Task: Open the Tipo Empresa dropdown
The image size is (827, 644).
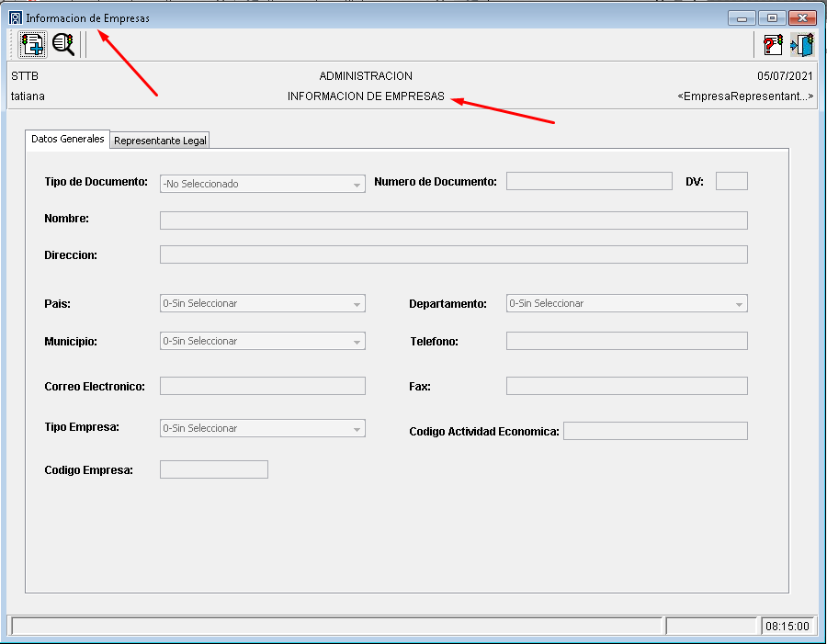Action: [x=263, y=428]
